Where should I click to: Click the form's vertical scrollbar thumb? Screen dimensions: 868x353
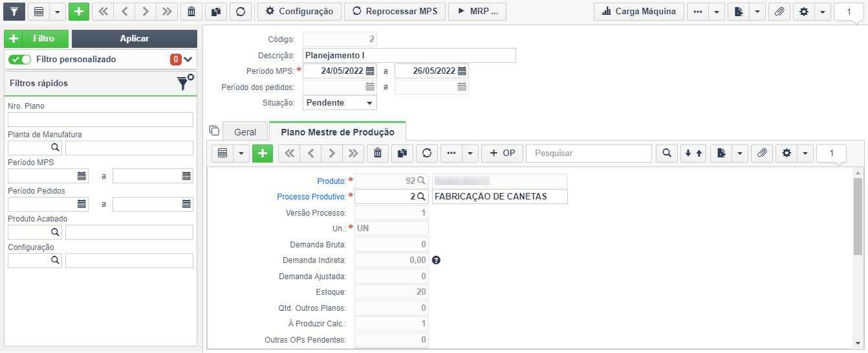pos(858,216)
